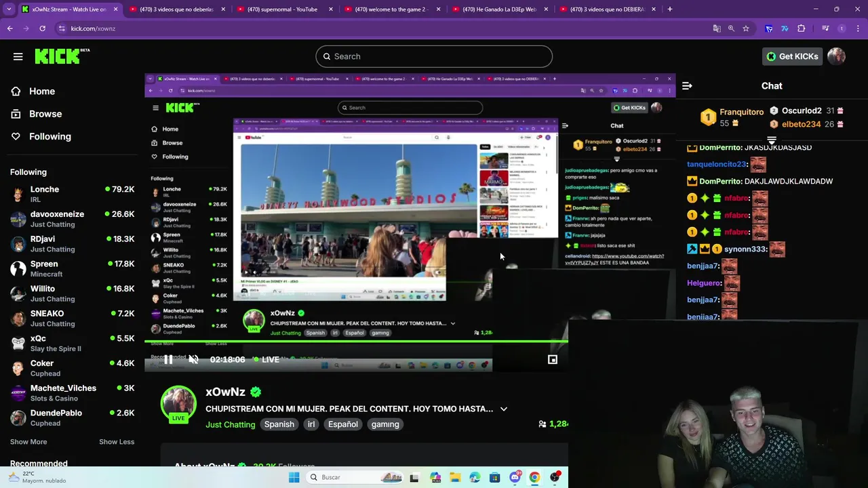Open Browse in sidebar
The width and height of the screenshot is (868, 488).
click(x=45, y=114)
